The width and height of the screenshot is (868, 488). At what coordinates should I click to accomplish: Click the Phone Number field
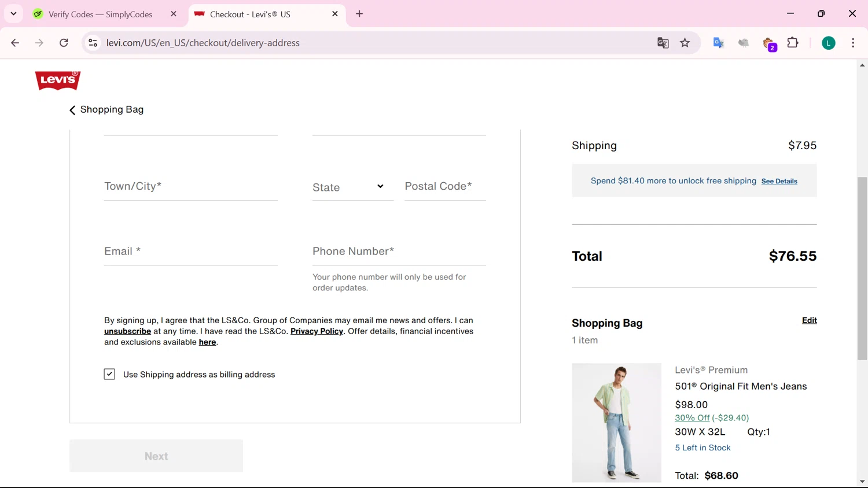399,252
